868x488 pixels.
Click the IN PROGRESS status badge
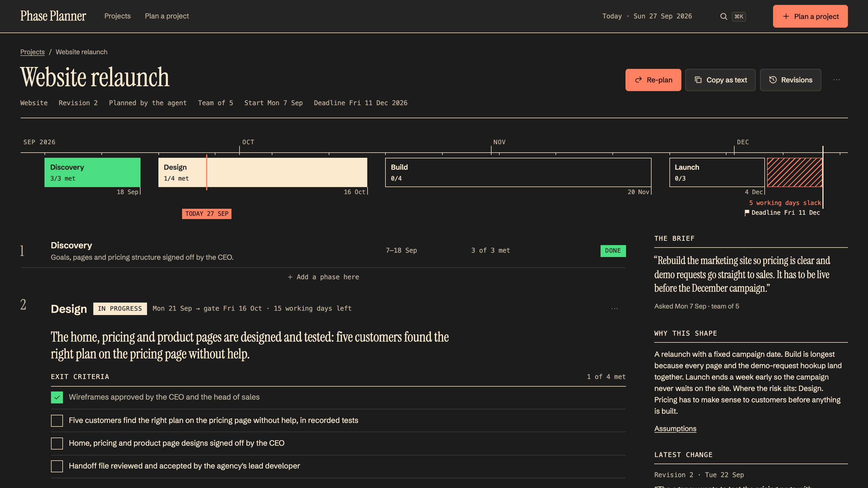click(x=120, y=309)
